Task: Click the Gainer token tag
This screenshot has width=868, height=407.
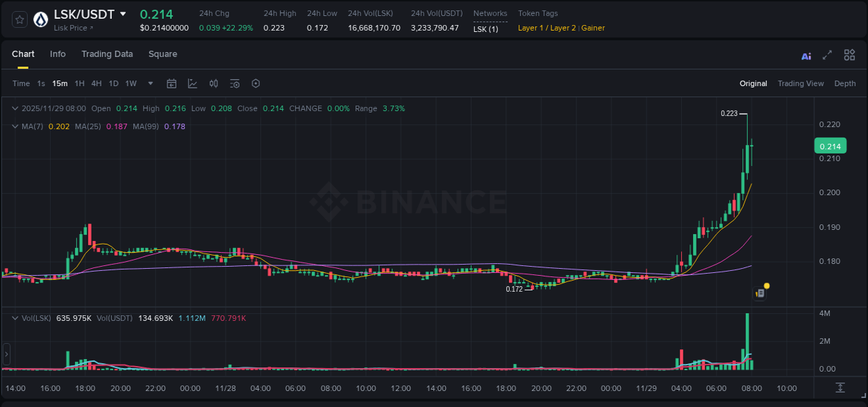Action: point(593,28)
